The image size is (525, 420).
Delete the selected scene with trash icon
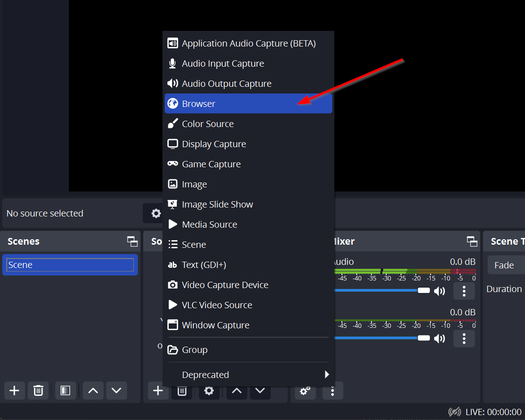tap(38, 390)
